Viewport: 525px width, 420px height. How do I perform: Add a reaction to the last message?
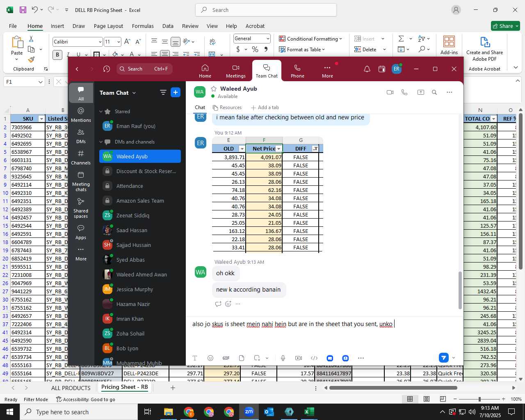[x=228, y=304]
